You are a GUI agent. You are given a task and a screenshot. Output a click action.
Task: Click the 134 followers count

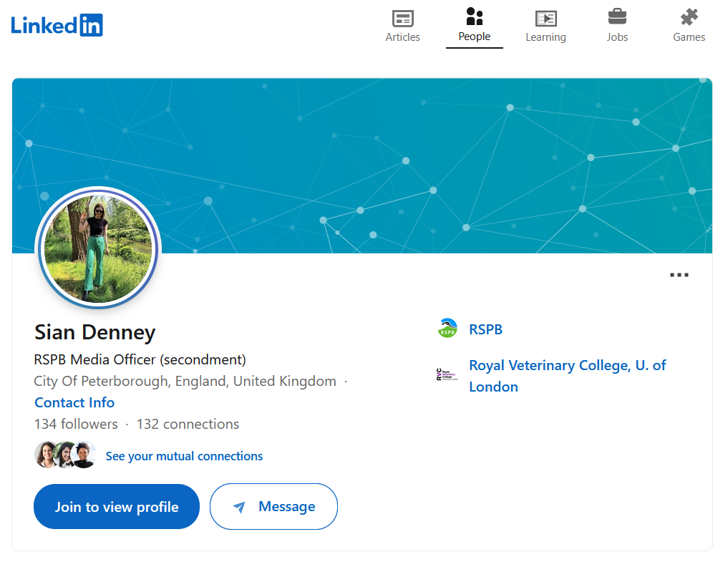[x=76, y=424]
